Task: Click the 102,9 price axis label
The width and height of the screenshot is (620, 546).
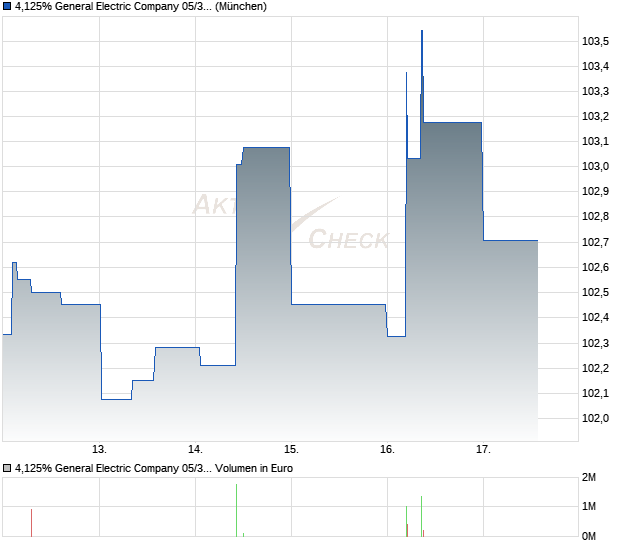Action: point(595,191)
